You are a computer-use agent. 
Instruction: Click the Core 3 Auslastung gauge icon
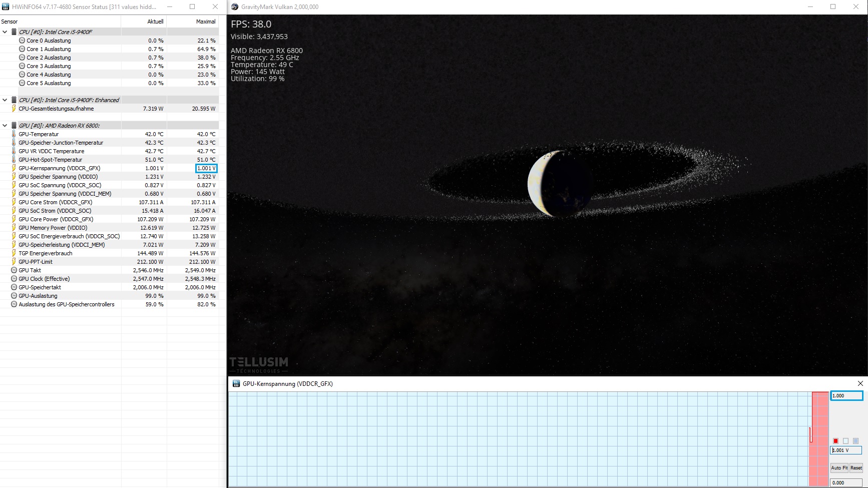(x=22, y=66)
